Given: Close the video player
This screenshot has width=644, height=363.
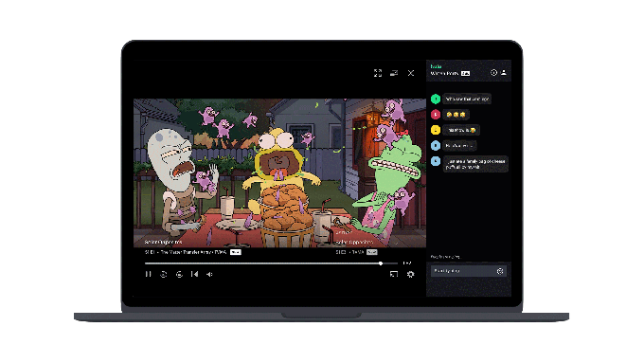Looking at the screenshot, I should coord(411,73).
